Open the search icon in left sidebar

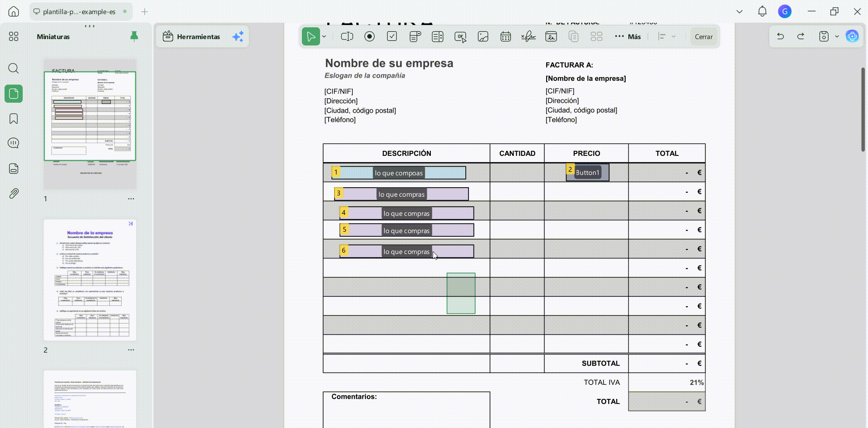pos(14,69)
